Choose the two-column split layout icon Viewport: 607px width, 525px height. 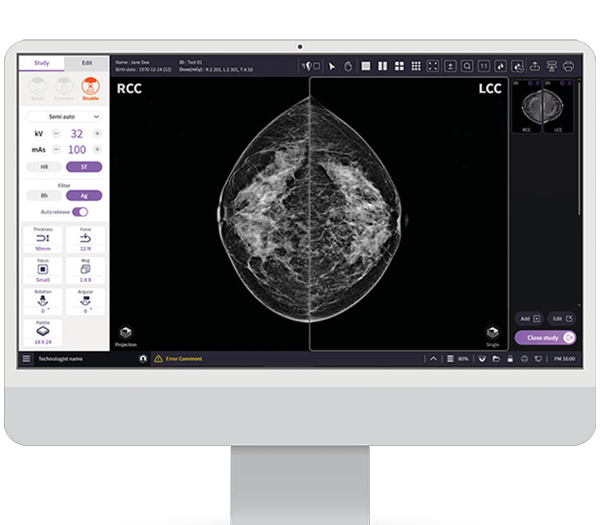tap(383, 66)
